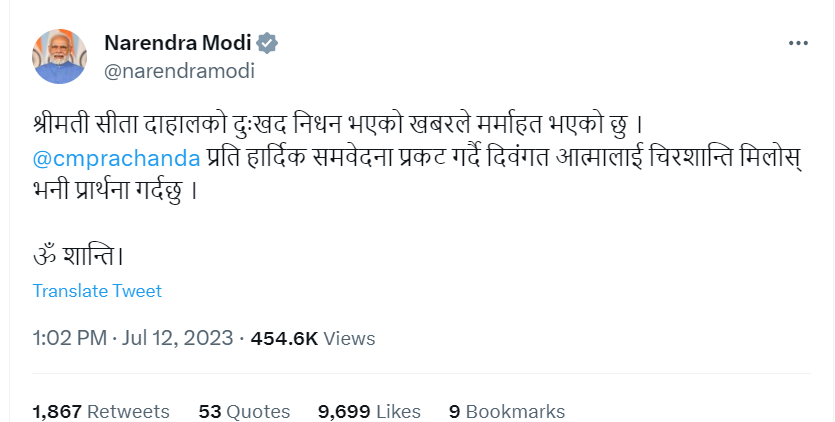The image size is (835, 422).
Task: Open the 1,867 Retweets list
Action: (101, 411)
